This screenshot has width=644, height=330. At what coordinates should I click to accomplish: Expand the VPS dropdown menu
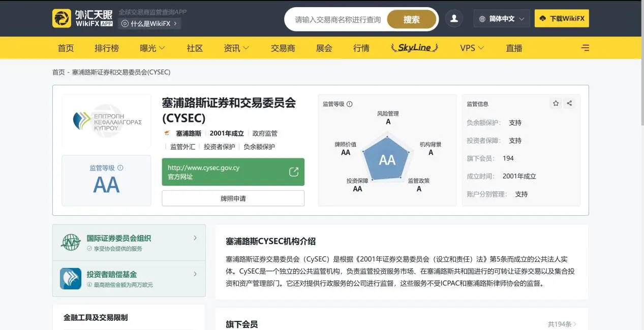(472, 48)
